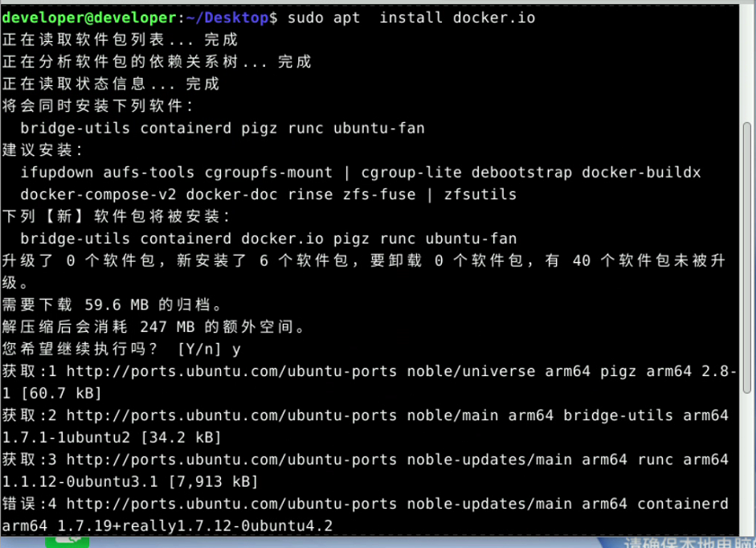The image size is (756, 548).
Task: Click the [Y/n] confirmation prompt
Action: pos(200,350)
